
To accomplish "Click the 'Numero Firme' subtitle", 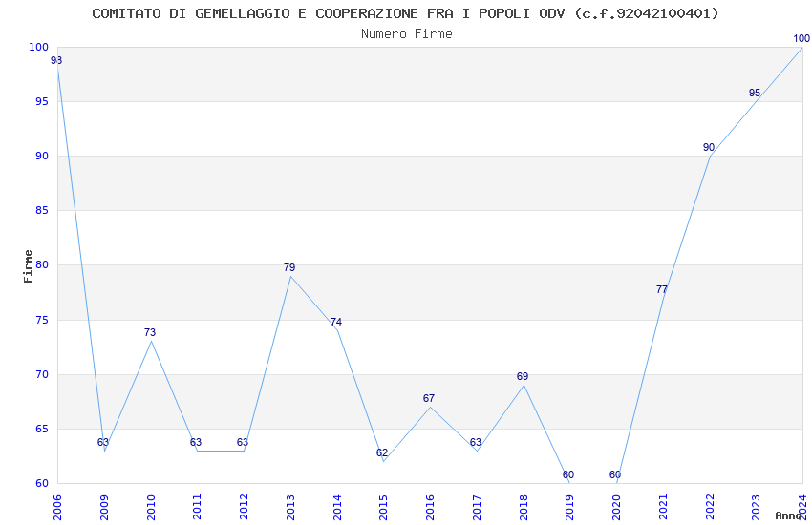I will tap(407, 34).
